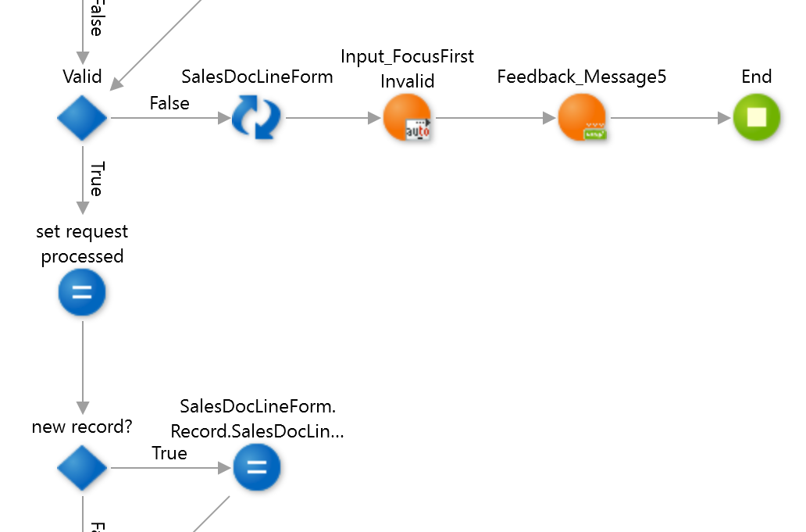Image resolution: width=806 pixels, height=532 pixels.
Task: Click the SalesDocLineForm Ajax Refresh node icon
Action: (x=256, y=118)
